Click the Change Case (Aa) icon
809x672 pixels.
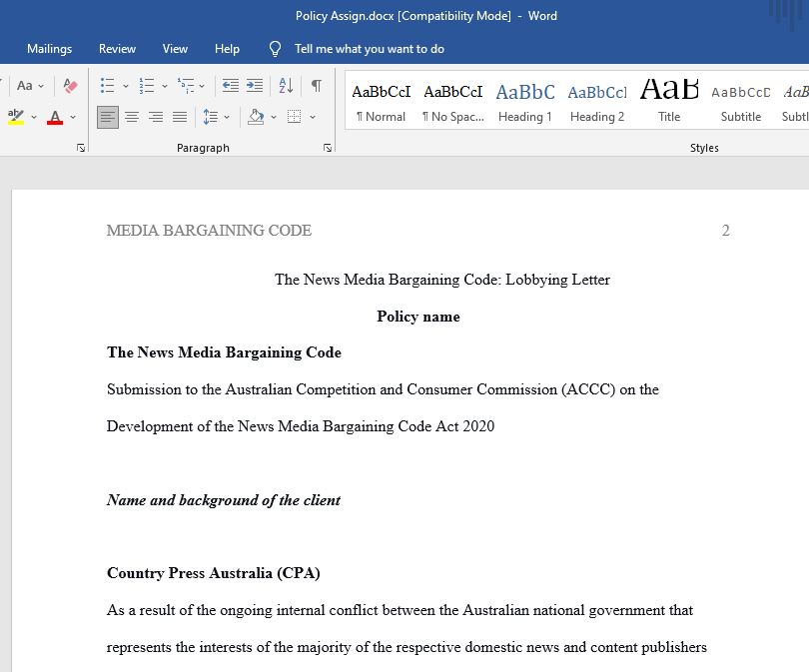(x=24, y=86)
